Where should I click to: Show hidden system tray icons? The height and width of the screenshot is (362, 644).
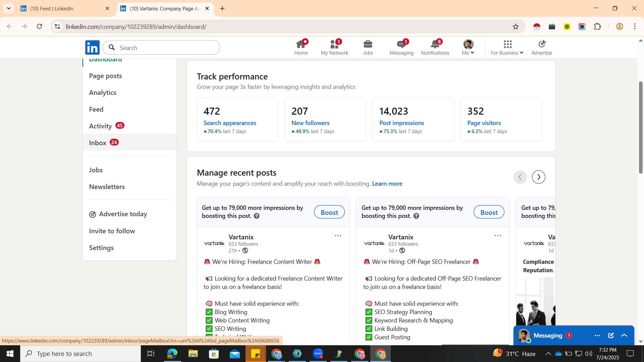(x=548, y=354)
